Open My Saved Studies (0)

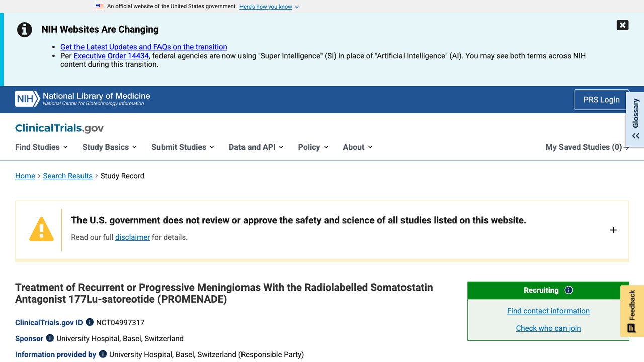click(x=587, y=147)
